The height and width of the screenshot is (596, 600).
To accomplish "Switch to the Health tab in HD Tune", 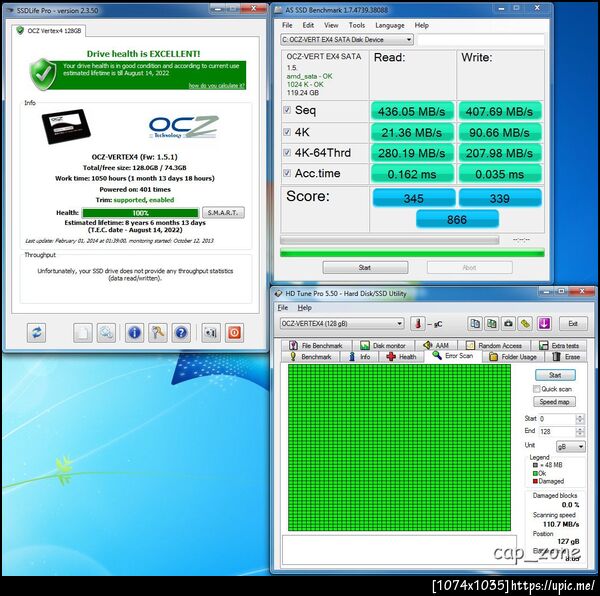I will click(x=401, y=357).
